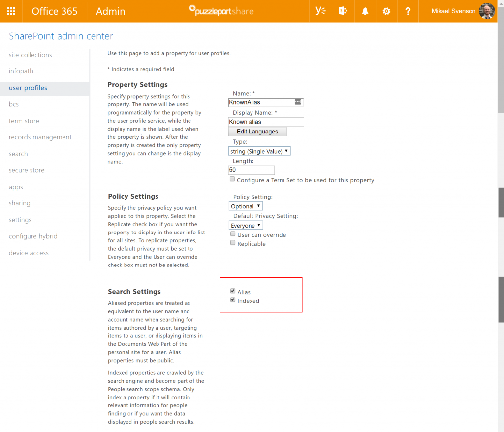Click the puzzlepart share logo
This screenshot has width=504, height=432.
(221, 11)
